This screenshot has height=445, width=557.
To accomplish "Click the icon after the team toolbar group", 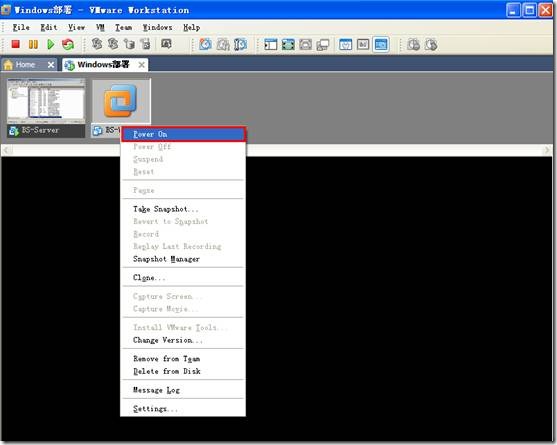I will (166, 44).
